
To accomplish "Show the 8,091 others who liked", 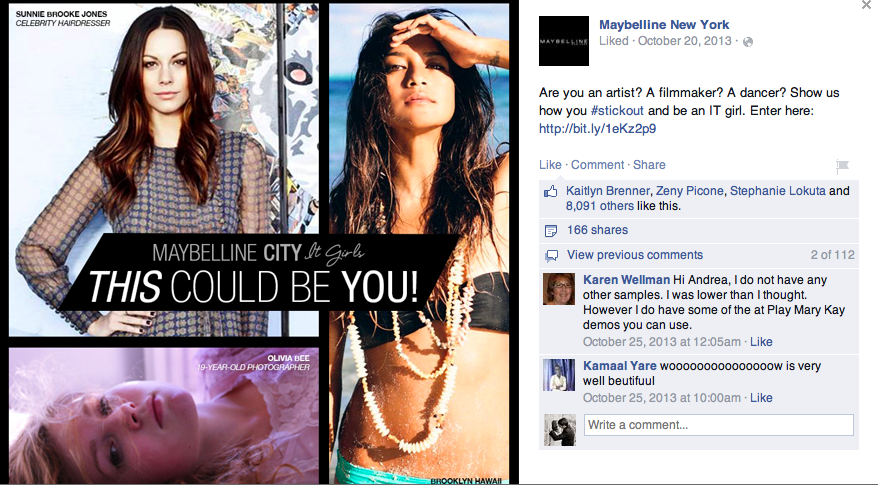I will click(x=600, y=206).
